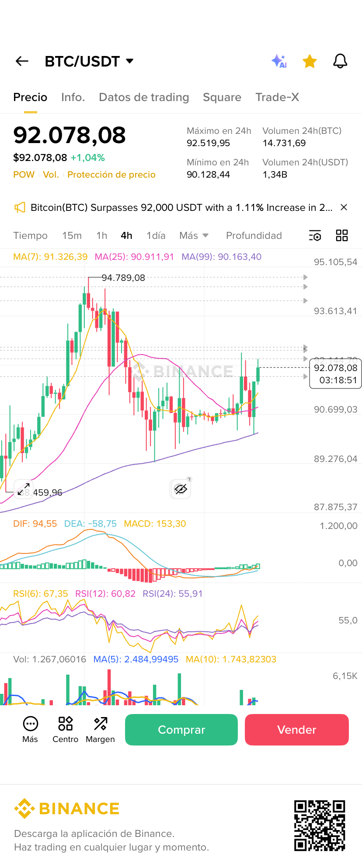The width and height of the screenshot is (362, 868).
Task: Select the 1h interval
Action: tap(101, 235)
